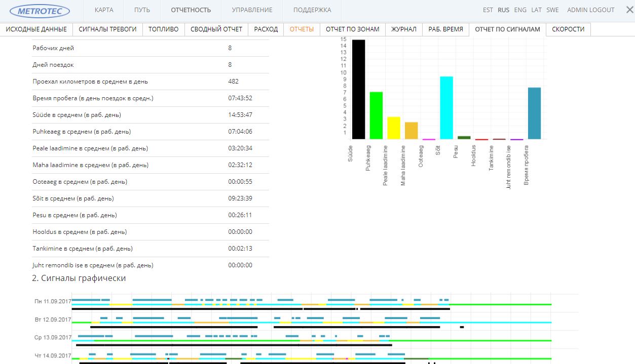
Task: Go to the Отчет по зонам tab
Action: 352,29
